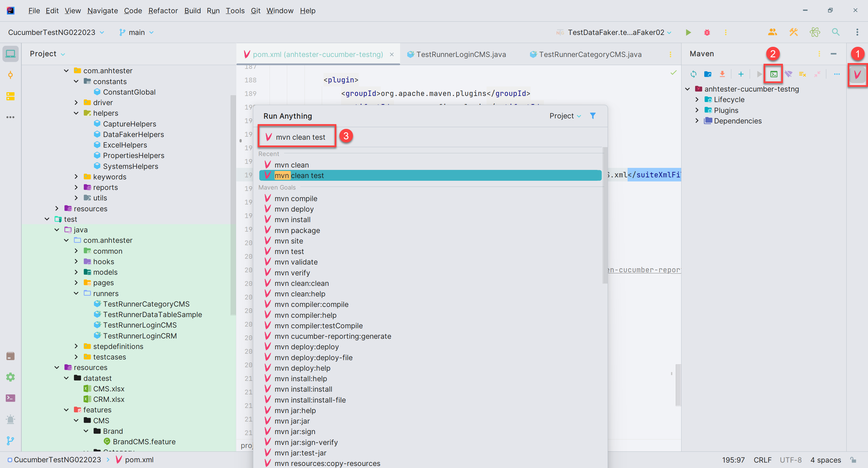Toggle Offline Mode in Maven toolbar

788,74
